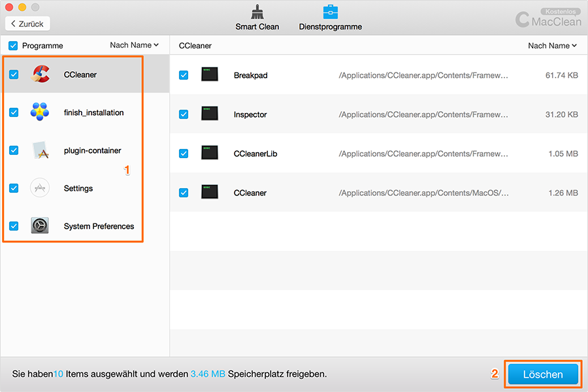This screenshot has width=588, height=392.
Task: Close the window with red button
Action: click(x=9, y=7)
